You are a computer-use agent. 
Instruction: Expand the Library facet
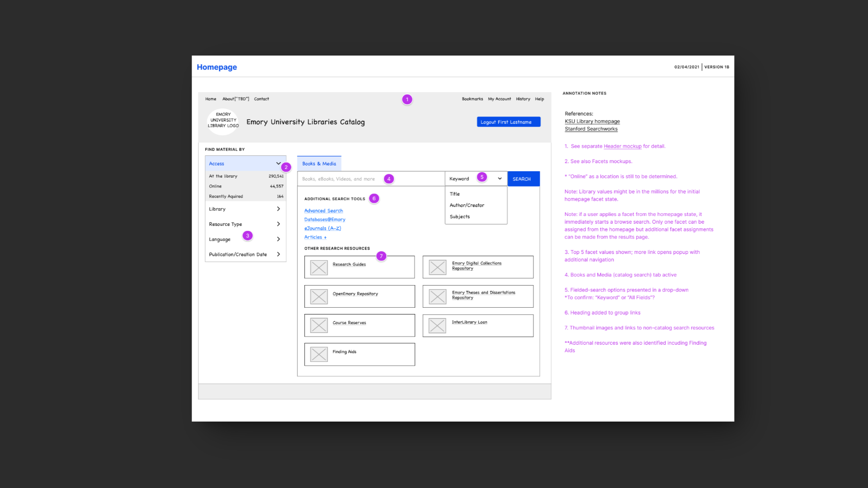[x=278, y=209]
